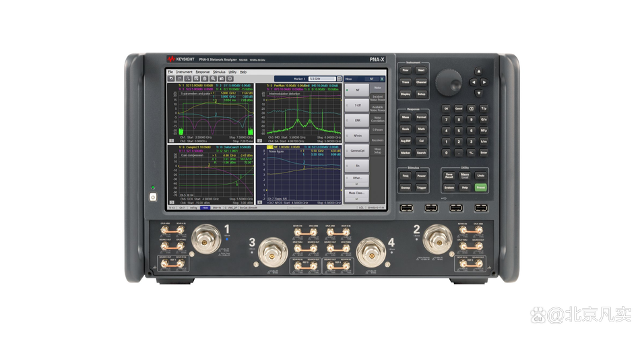Toggle the Smooth indicator in the status bar
The width and height of the screenshot is (644, 337).
tap(253, 208)
